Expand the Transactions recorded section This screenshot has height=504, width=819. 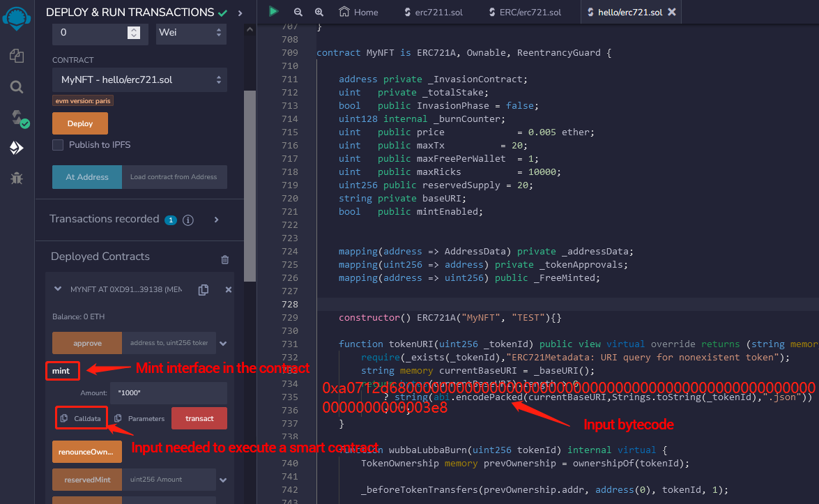point(216,220)
